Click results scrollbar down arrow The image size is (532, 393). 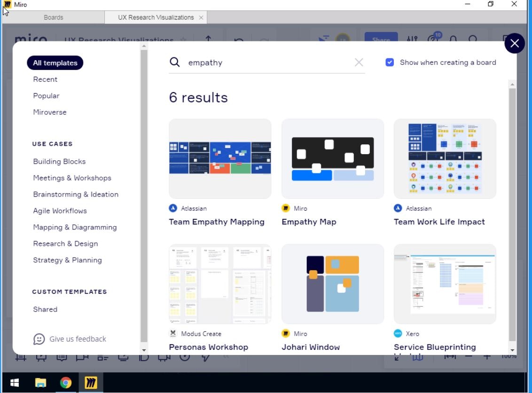512,350
